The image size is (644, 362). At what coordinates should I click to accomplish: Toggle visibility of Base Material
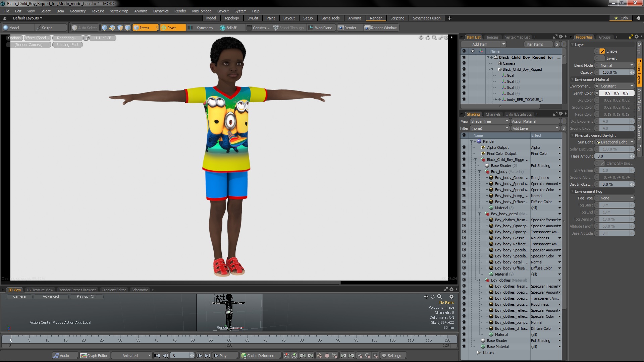pos(464,347)
